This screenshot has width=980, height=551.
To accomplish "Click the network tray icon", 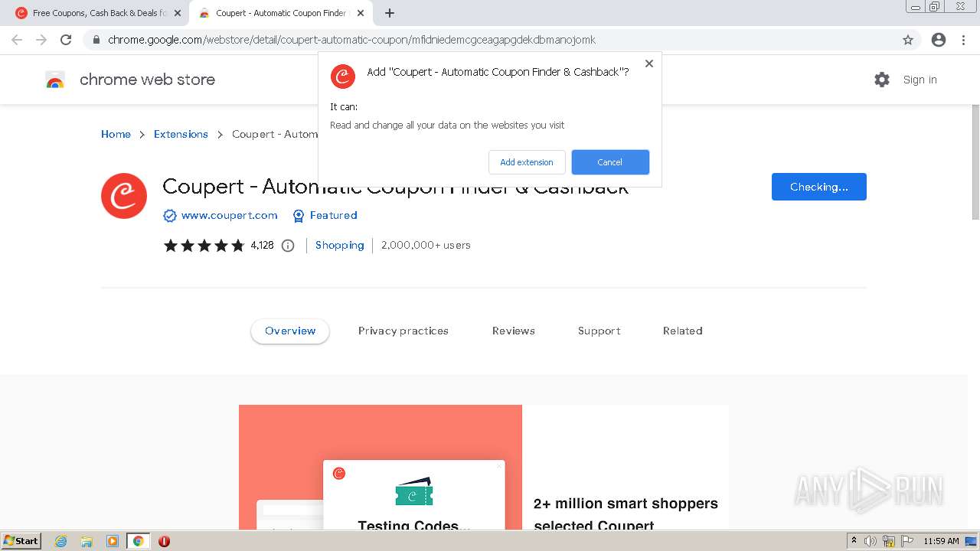I will 889,541.
